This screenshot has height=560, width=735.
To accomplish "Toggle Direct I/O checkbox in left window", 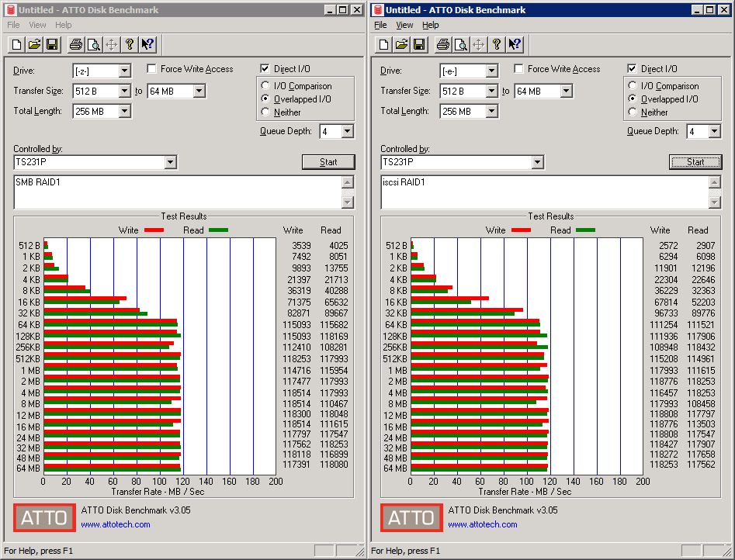I will point(265,69).
